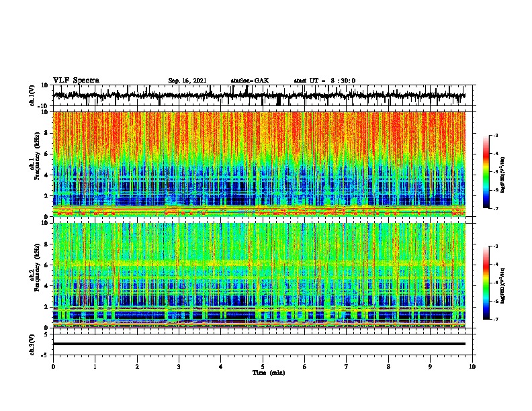This screenshot has width=532, height=411.
Task: Click the "ch.1(V)" waveform axis label
Action: [x=32, y=95]
